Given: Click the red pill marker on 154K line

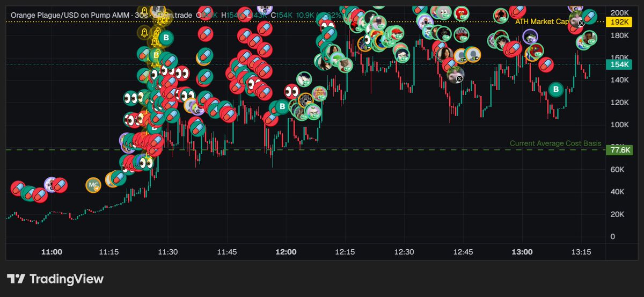Looking at the screenshot, I should (x=547, y=65).
